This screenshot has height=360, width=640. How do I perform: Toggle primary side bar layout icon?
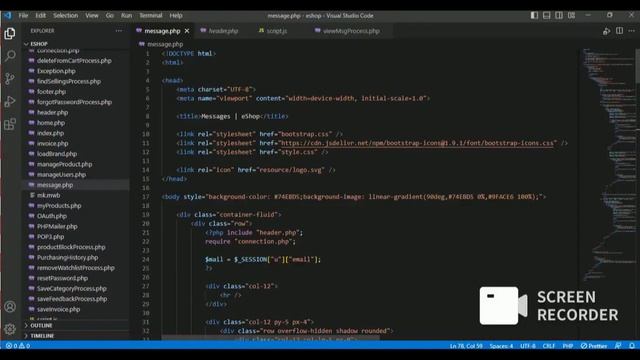[534, 16]
